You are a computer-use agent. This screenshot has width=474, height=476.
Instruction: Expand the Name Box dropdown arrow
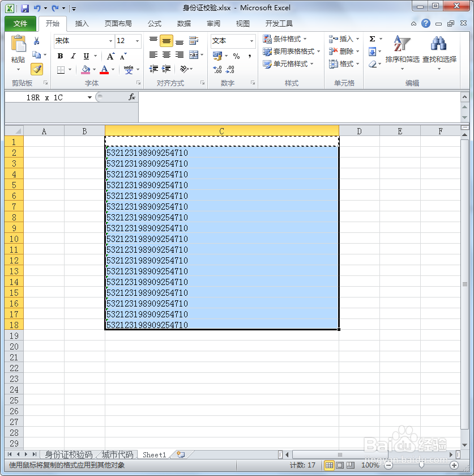89,97
